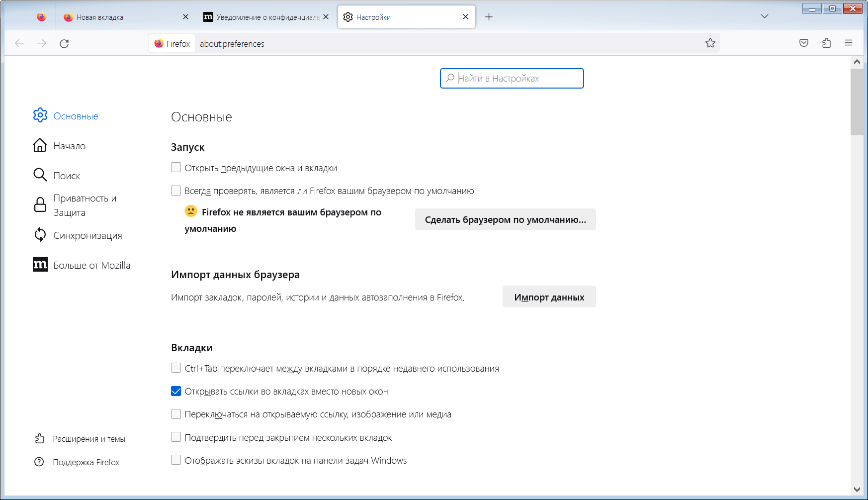Enable Переключаться на открываемую ссылку checkbox

coord(176,414)
